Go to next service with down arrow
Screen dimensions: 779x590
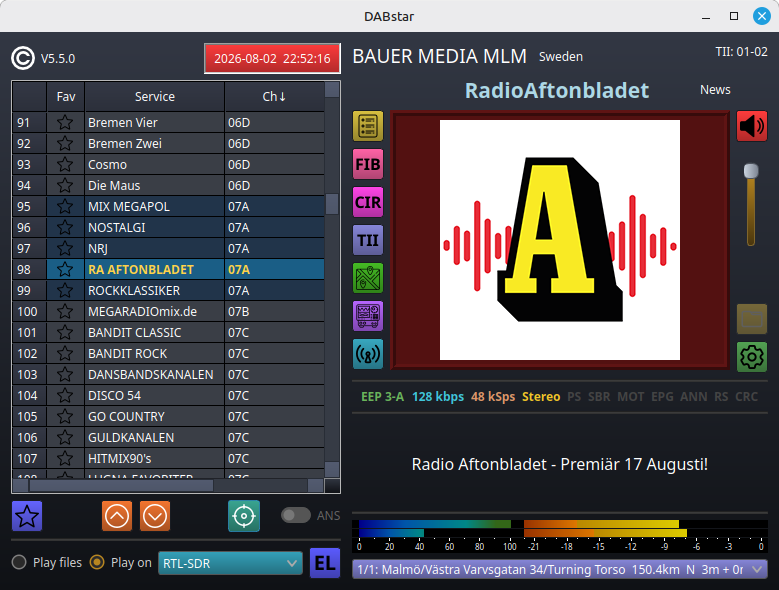coord(155,516)
